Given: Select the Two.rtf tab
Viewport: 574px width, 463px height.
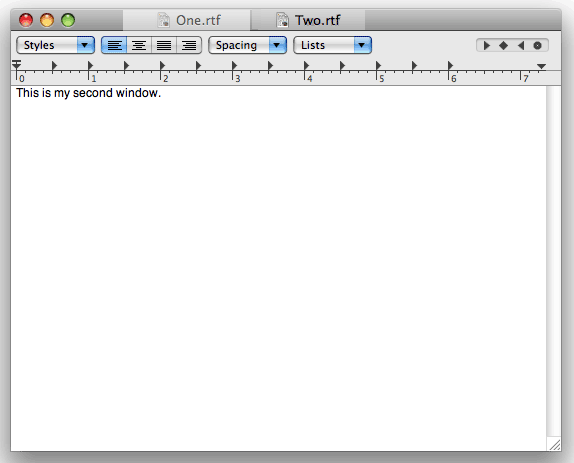Looking at the screenshot, I should [308, 20].
